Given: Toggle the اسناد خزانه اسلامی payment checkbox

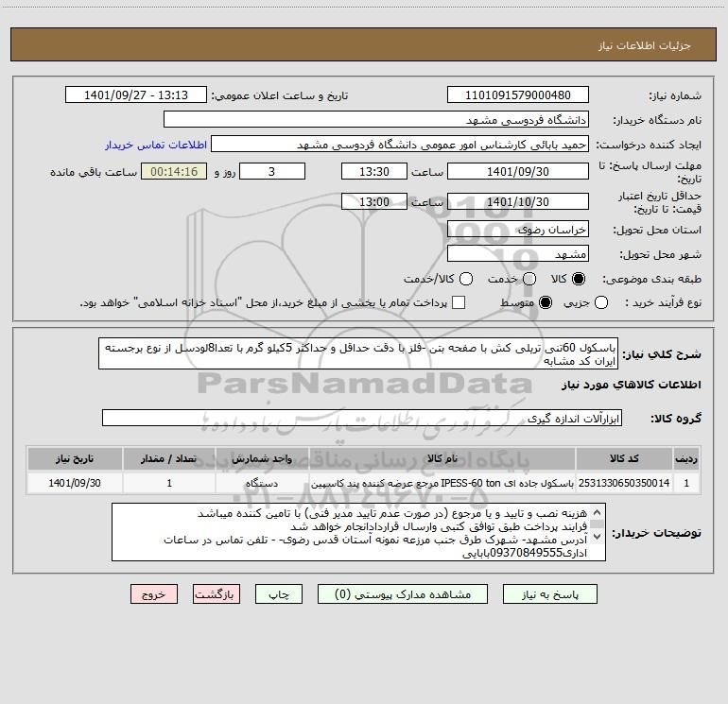Looking at the screenshot, I should (459, 302).
